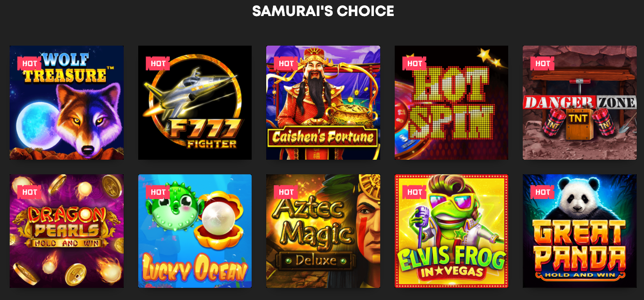Open the Danger Zone game
Screen dimensions: 644x300
[580, 102]
